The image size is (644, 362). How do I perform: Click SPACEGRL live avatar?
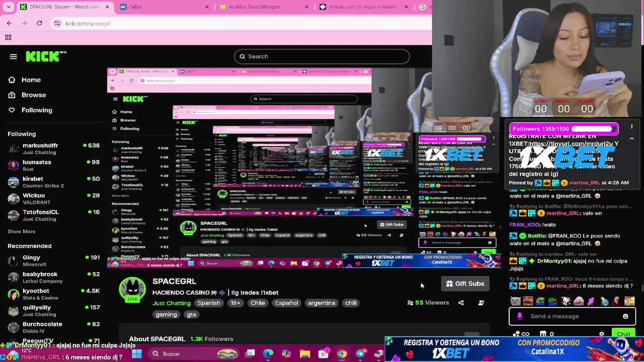click(x=132, y=290)
